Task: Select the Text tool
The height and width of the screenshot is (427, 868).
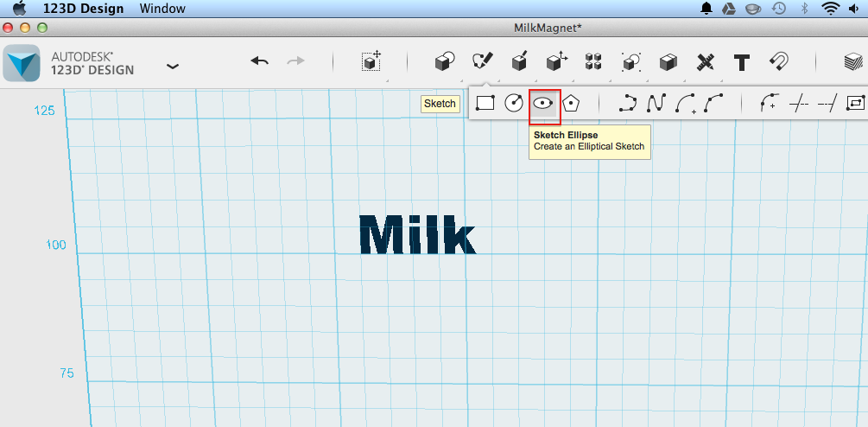Action: point(742,62)
